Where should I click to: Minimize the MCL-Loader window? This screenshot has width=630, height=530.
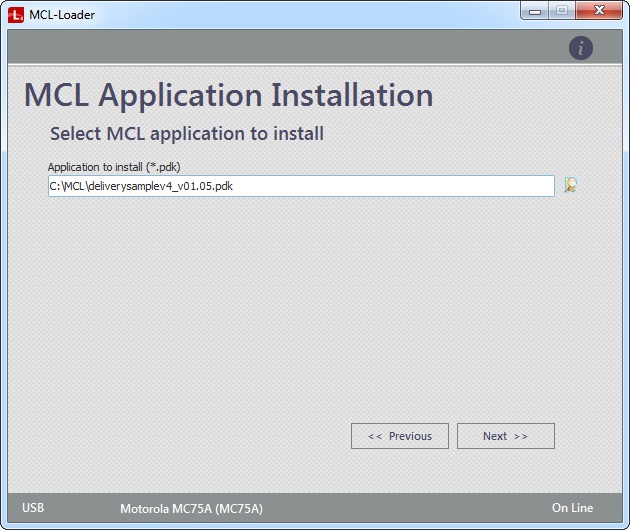click(x=536, y=11)
